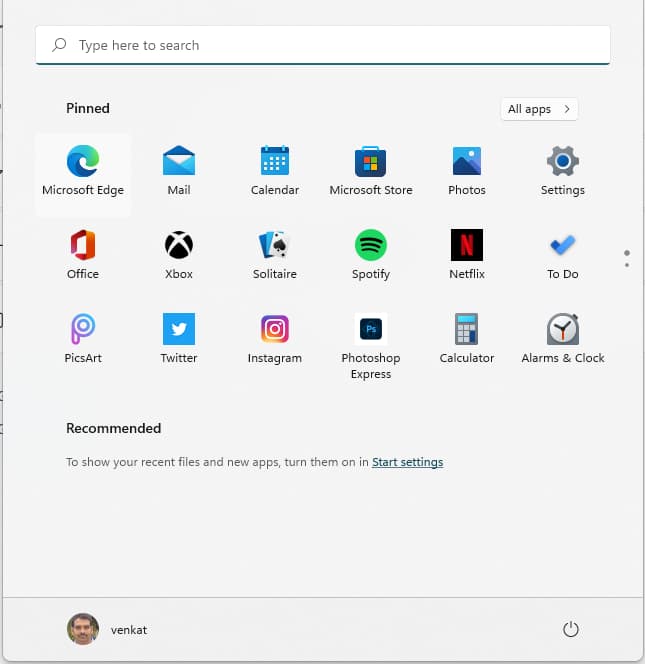The image size is (645, 664).
Task: Open the Calendar app
Action: click(274, 172)
